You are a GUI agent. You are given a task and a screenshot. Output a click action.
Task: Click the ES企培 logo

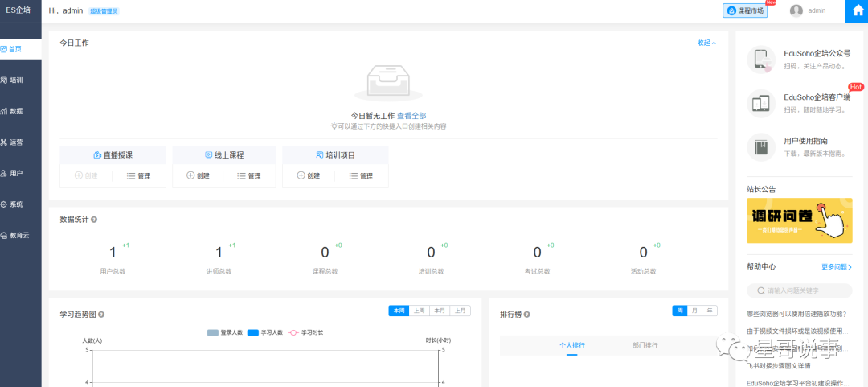click(18, 10)
